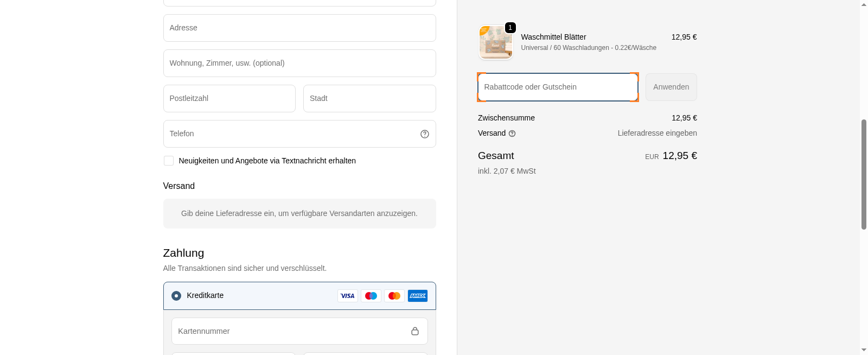The height and width of the screenshot is (355, 868).
Task: Select the Kreditkarte payment radio button
Action: point(176,296)
